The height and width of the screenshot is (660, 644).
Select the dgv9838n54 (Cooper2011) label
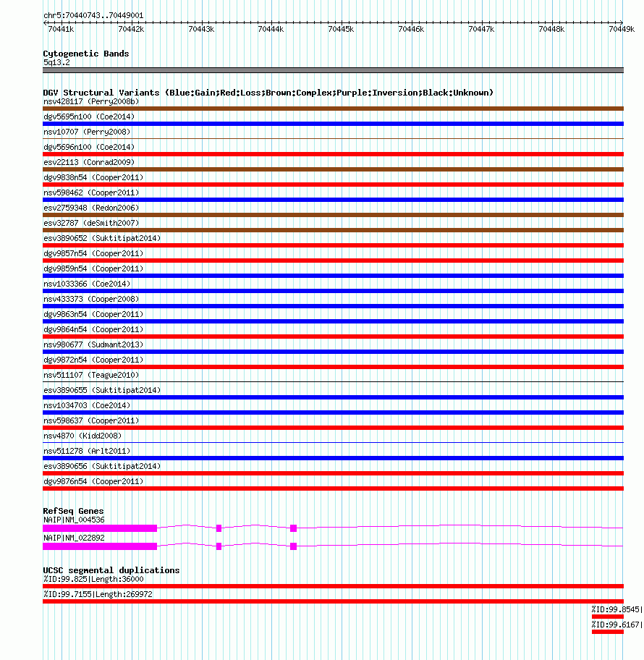[x=93, y=177]
